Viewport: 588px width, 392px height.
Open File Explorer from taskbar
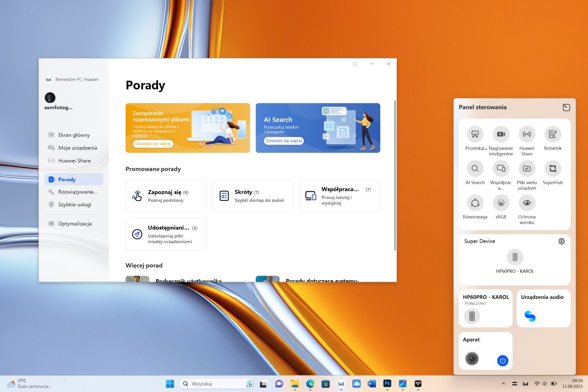294,384
